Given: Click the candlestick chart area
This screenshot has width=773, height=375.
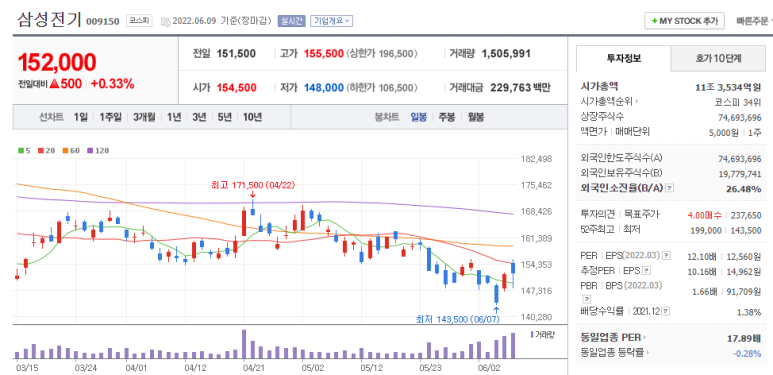Looking at the screenshot, I should 266,240.
